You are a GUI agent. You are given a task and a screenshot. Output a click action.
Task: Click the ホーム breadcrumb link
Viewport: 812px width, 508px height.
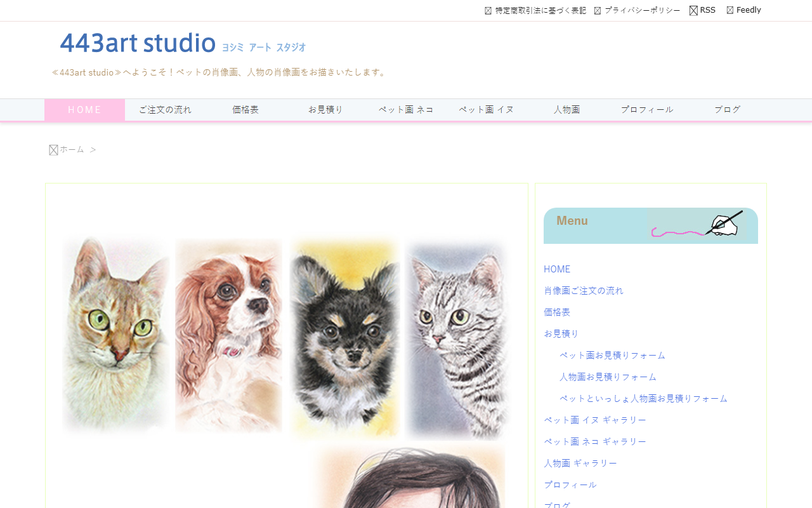pyautogui.click(x=72, y=149)
